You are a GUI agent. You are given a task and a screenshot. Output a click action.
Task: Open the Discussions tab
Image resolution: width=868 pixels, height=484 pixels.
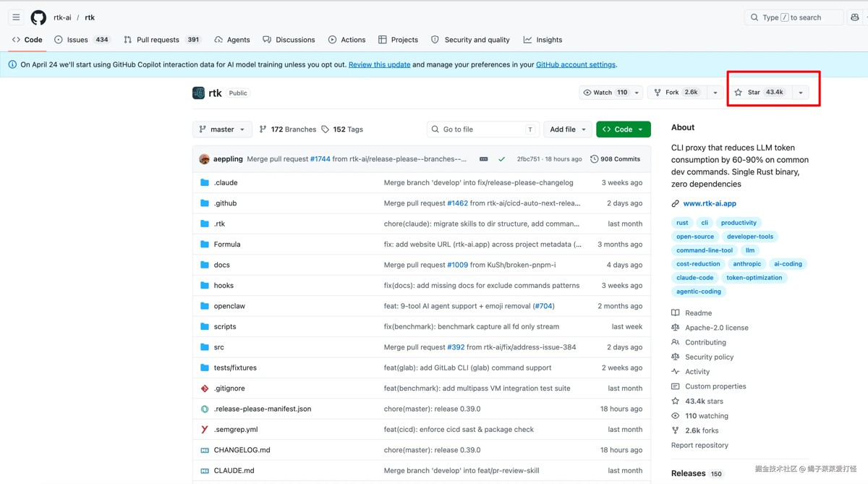(x=289, y=40)
